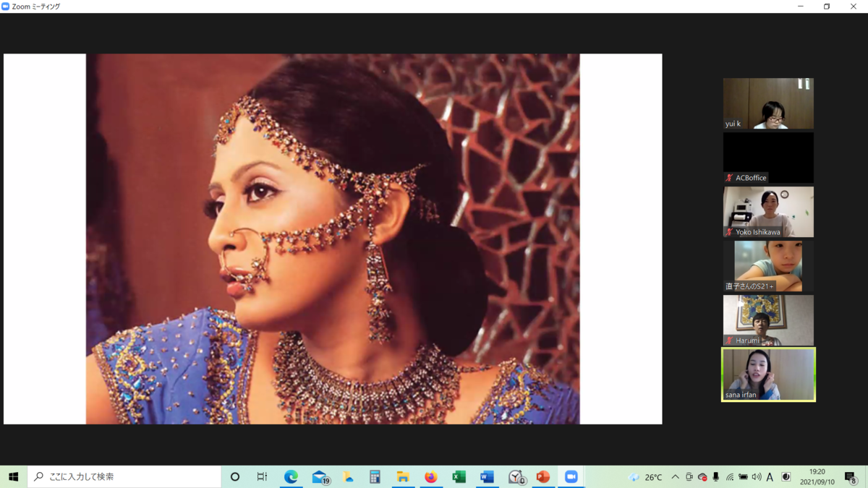
Task: Open File Explorer from the taskbar
Action: coord(403,477)
